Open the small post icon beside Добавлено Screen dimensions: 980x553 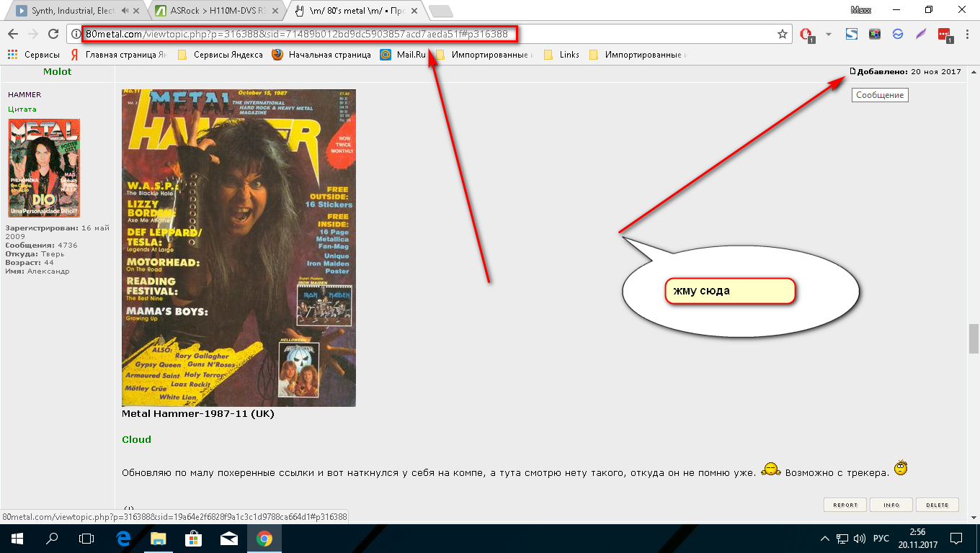coord(852,71)
